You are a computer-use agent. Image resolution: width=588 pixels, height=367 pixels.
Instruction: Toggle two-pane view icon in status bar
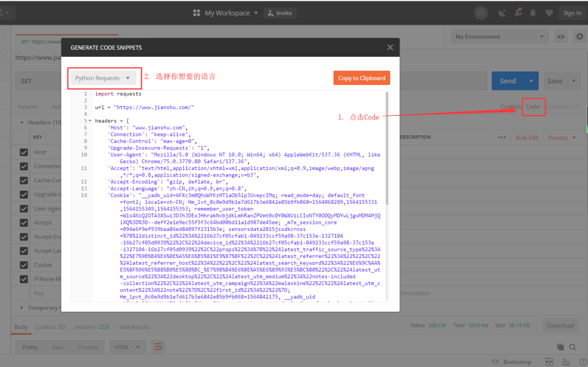549,362
